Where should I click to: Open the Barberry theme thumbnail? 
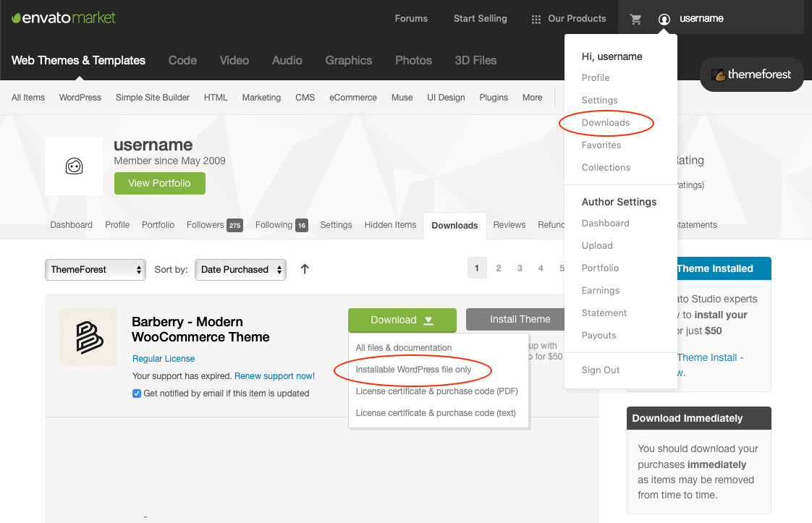pos(88,337)
